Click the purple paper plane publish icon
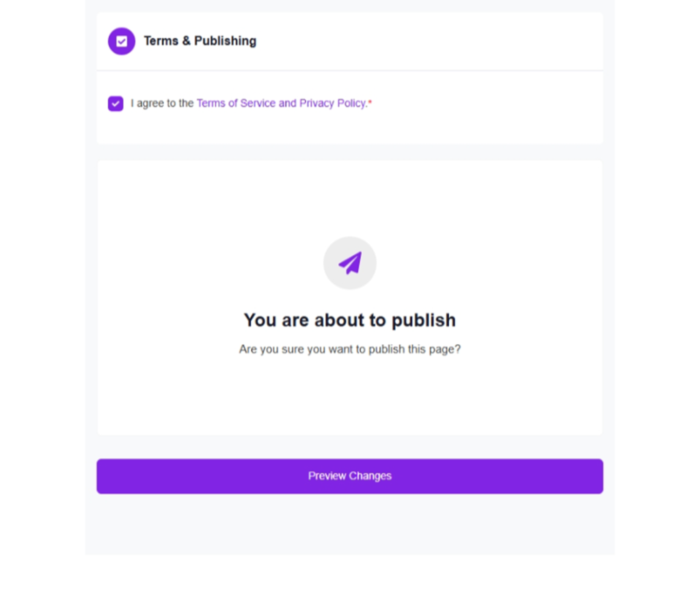 click(350, 263)
